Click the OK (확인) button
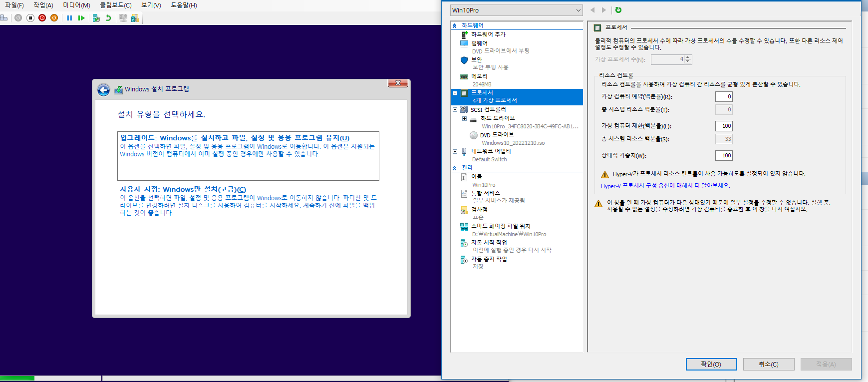 point(711,364)
